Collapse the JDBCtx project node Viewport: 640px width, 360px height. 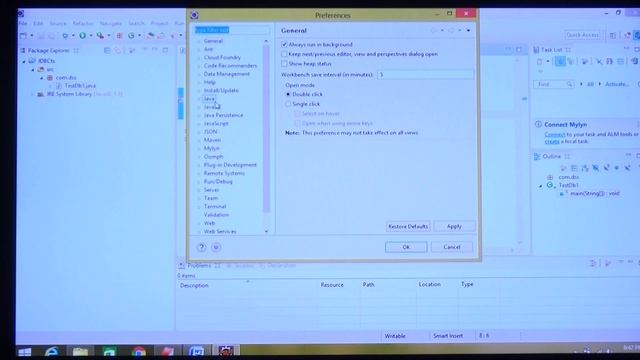coord(24,61)
